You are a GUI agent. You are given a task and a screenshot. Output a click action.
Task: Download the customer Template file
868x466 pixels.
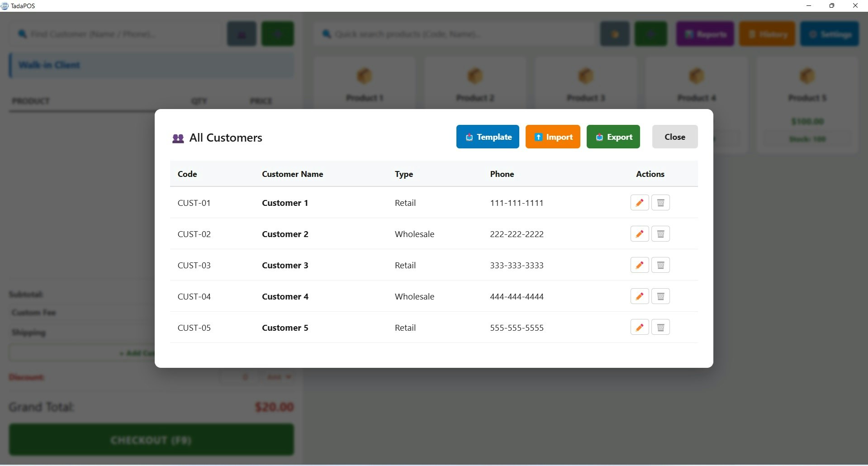coord(488,137)
